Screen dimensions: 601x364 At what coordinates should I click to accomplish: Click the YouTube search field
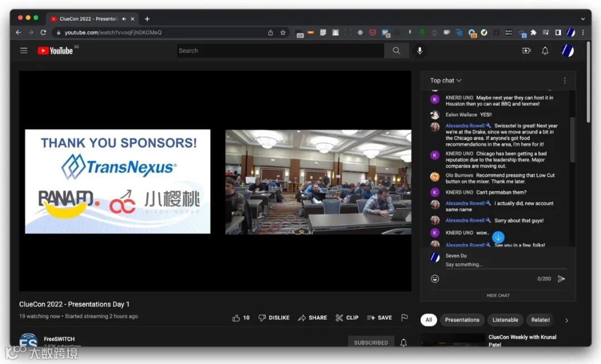point(280,51)
